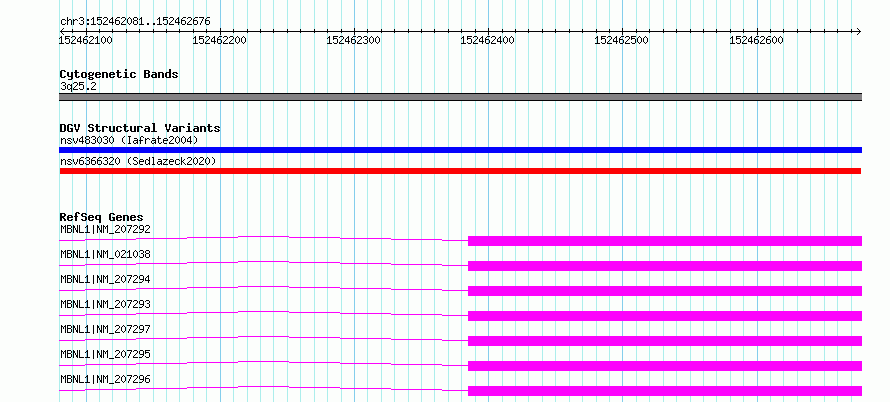
Task: Select the magenta exon block of NM_207292
Action: [665, 241]
